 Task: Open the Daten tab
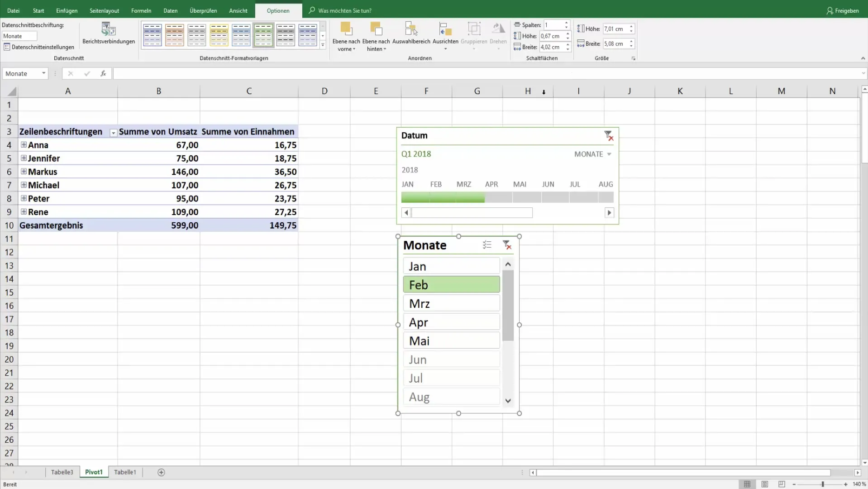(x=170, y=10)
